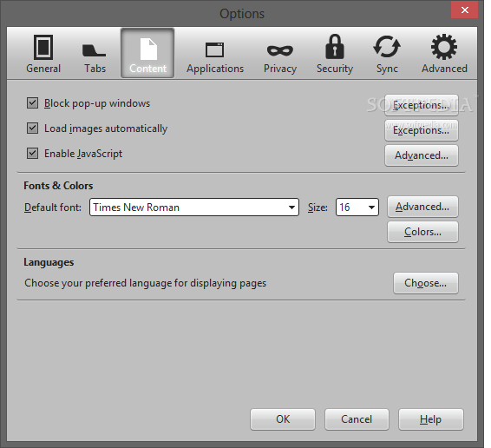
Task: Click the Default font label
Action: pos(53,208)
